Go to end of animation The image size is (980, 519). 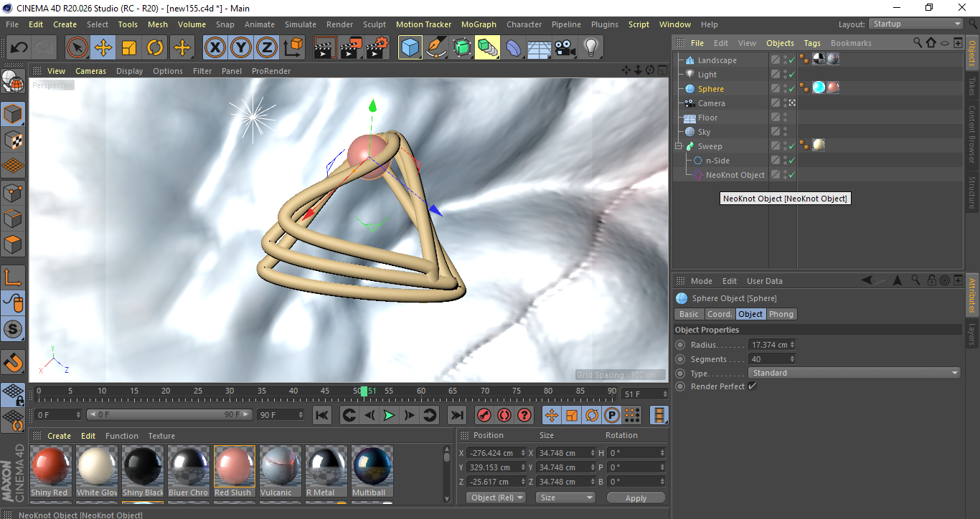[456, 415]
